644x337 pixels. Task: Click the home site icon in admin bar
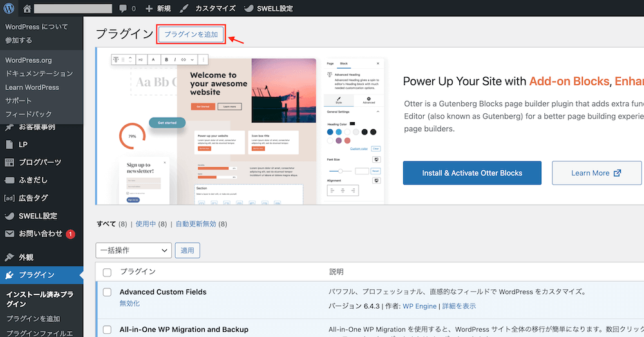27,8
